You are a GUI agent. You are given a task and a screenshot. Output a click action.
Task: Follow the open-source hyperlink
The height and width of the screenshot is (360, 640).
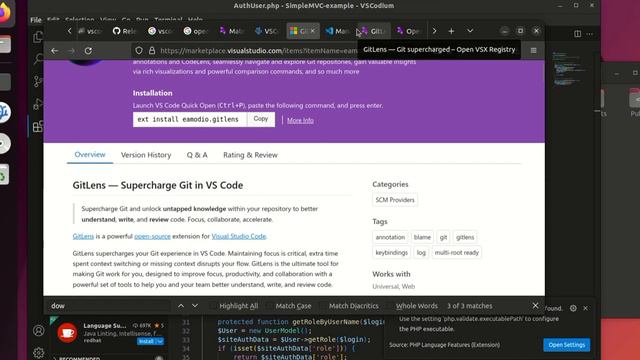pos(152,236)
